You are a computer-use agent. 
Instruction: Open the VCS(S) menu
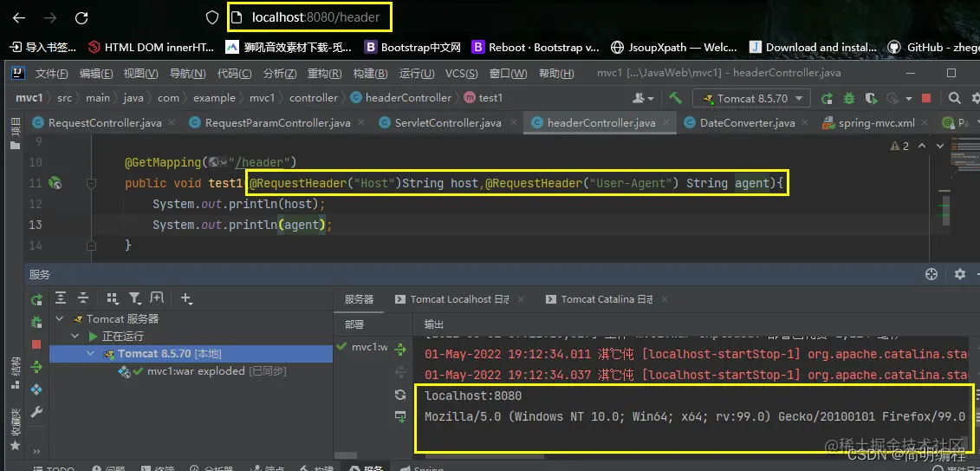[x=461, y=73]
